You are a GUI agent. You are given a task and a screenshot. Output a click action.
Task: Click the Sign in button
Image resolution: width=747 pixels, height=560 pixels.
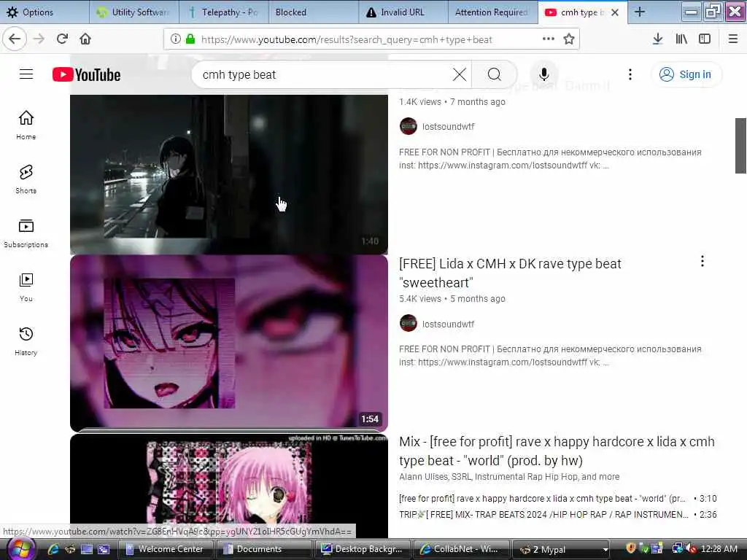coord(686,74)
